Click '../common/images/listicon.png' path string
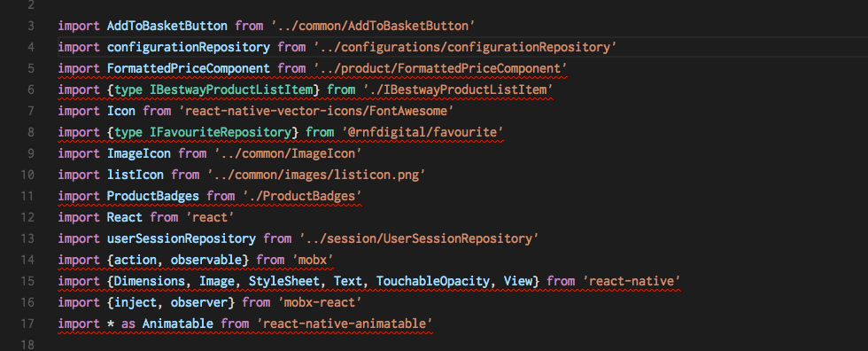This screenshot has width=868, height=351. point(316,175)
